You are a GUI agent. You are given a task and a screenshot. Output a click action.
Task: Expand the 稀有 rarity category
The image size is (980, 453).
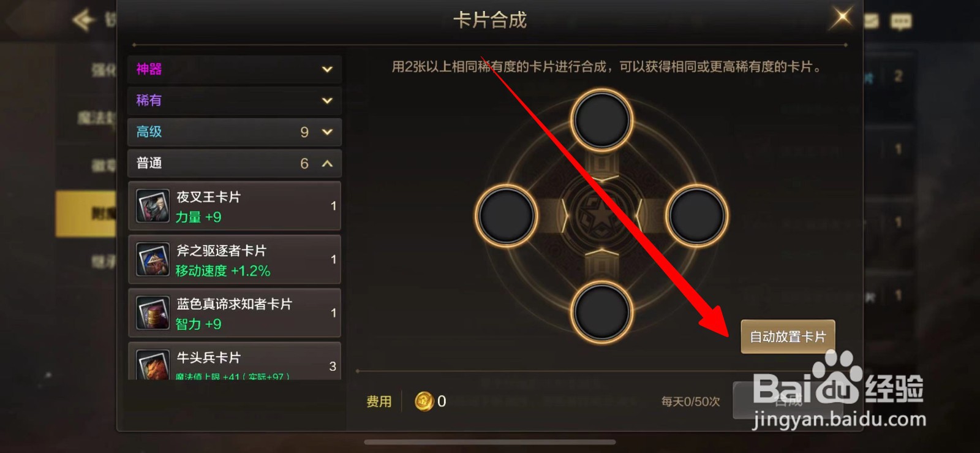coord(235,101)
